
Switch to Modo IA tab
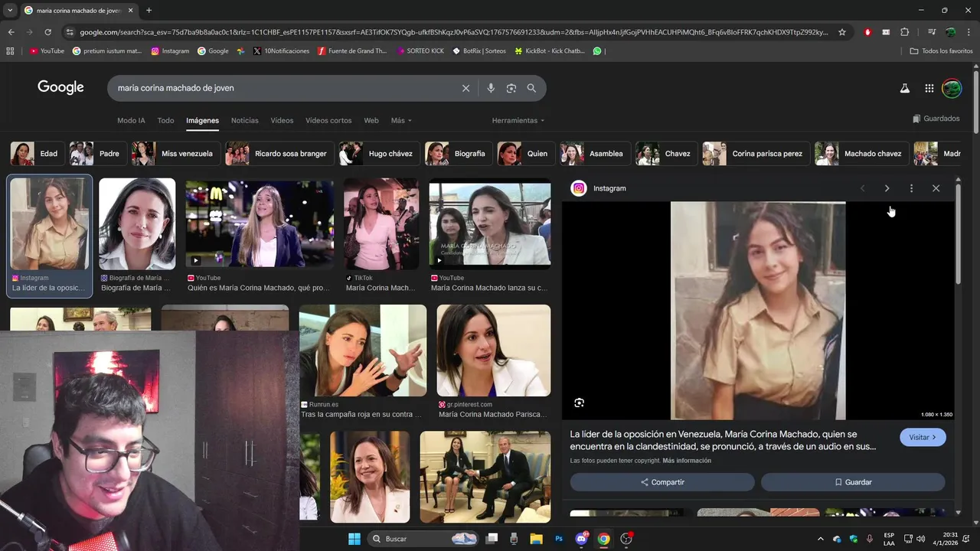(131, 121)
